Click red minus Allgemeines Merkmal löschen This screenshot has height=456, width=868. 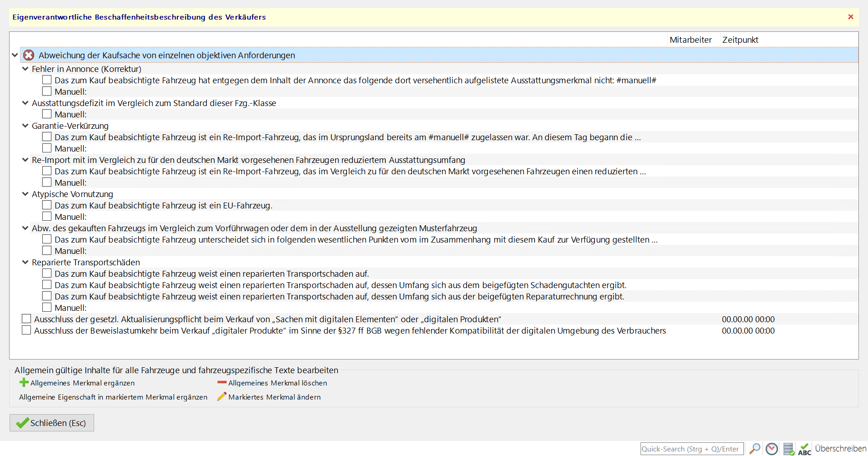tap(222, 383)
